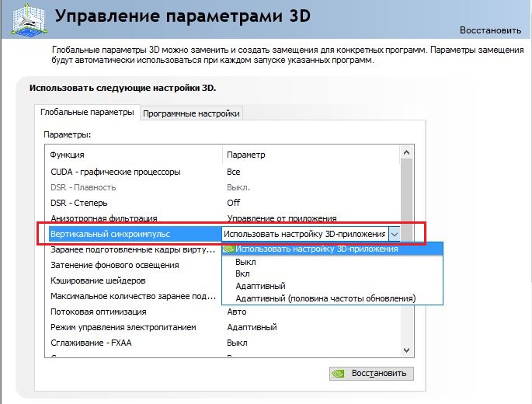Click Адаптивный value for power management mode
This screenshot has height=404, width=532.
(x=252, y=327)
